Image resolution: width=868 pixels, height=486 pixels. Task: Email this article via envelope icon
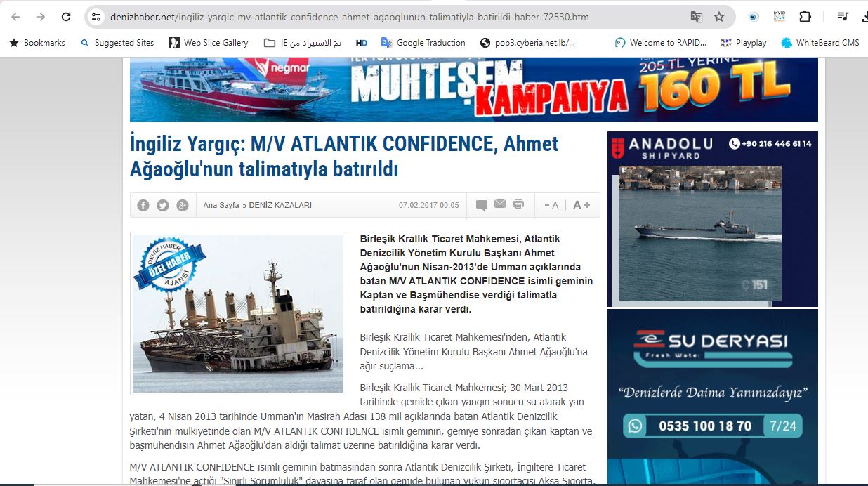pyautogui.click(x=500, y=204)
